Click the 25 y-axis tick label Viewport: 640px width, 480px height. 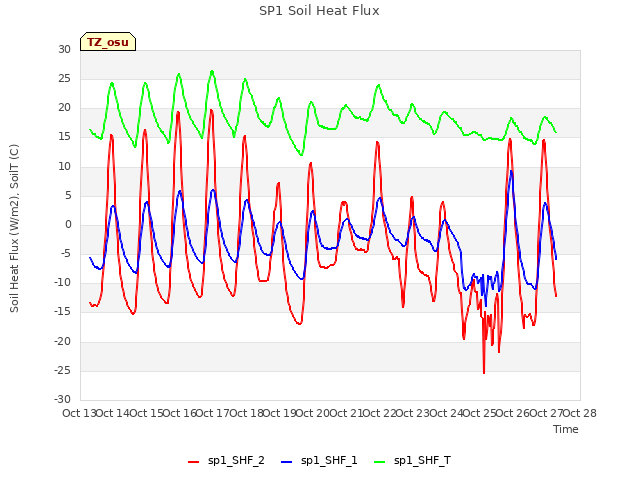coord(64,78)
